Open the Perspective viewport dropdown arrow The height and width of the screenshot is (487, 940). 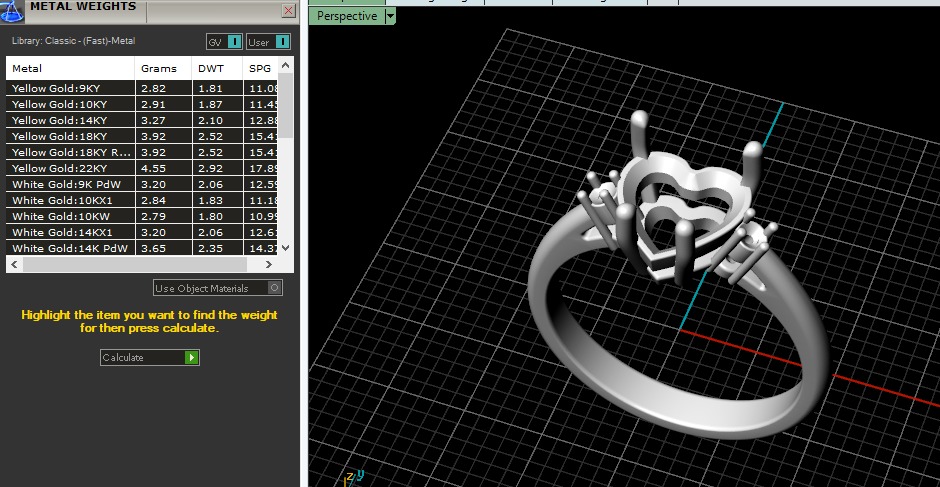390,16
